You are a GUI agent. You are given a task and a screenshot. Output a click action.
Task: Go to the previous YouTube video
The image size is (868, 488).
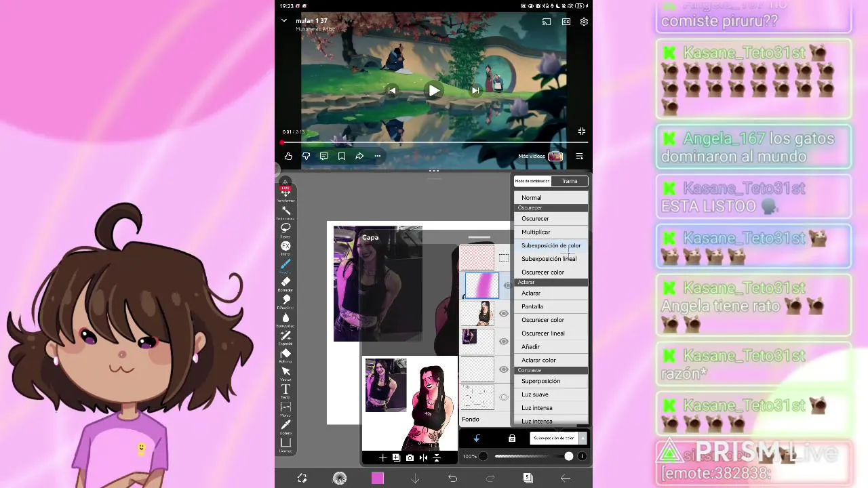(392, 91)
